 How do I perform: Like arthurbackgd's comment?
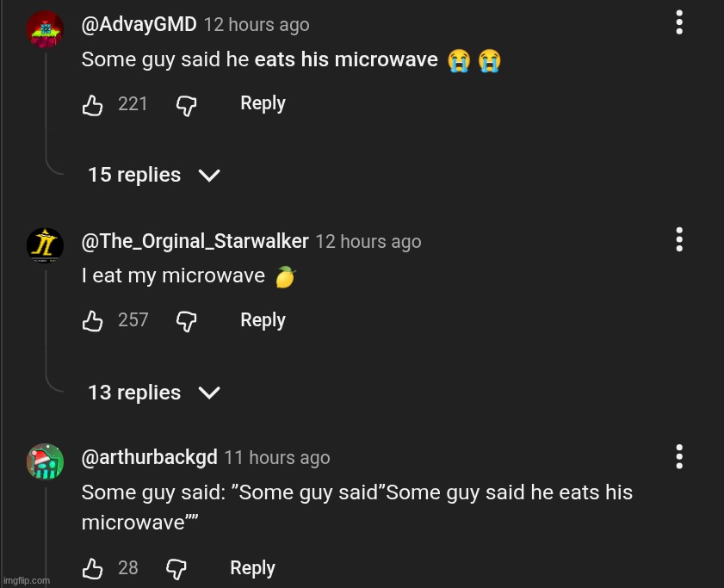(92, 568)
